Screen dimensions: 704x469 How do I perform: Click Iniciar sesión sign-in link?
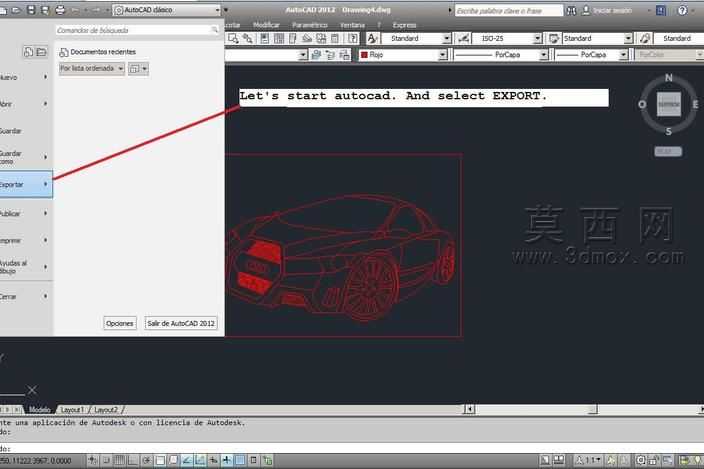click(x=612, y=10)
